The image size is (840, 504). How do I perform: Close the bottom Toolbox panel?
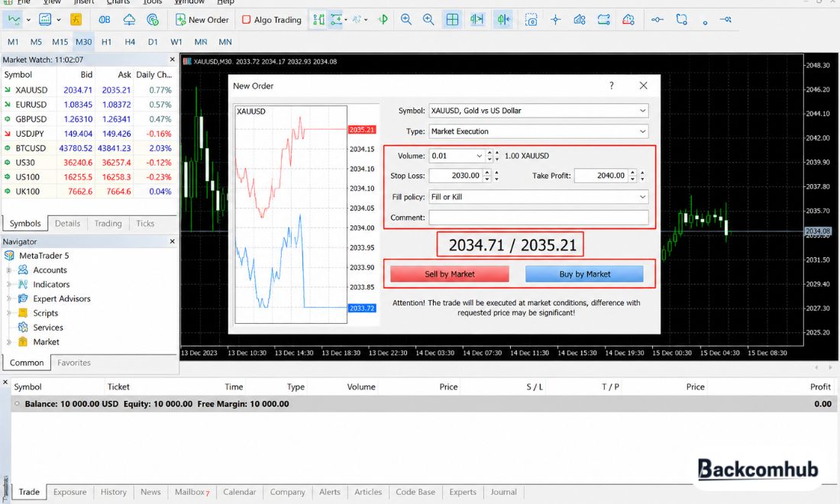[x=5, y=383]
